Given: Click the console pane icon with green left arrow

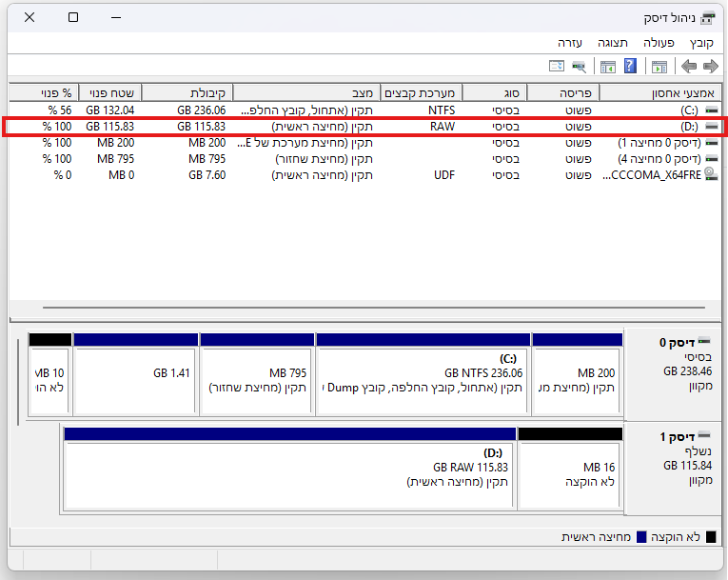Looking at the screenshot, I should point(607,66).
